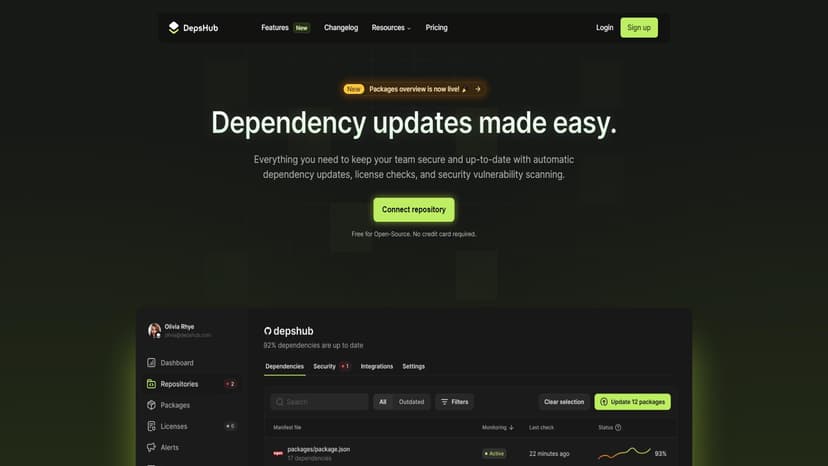The image size is (828, 466).
Task: Click the status trend sparkline chart
Action: point(624,453)
